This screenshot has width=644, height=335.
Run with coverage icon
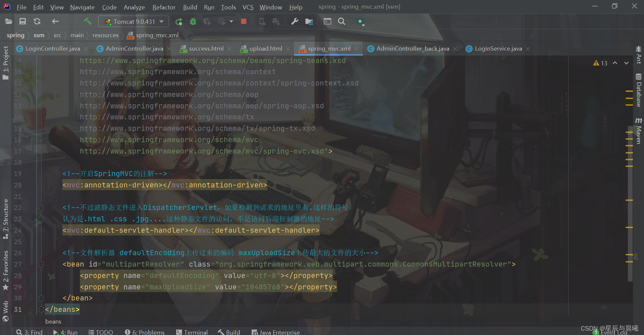(x=207, y=22)
